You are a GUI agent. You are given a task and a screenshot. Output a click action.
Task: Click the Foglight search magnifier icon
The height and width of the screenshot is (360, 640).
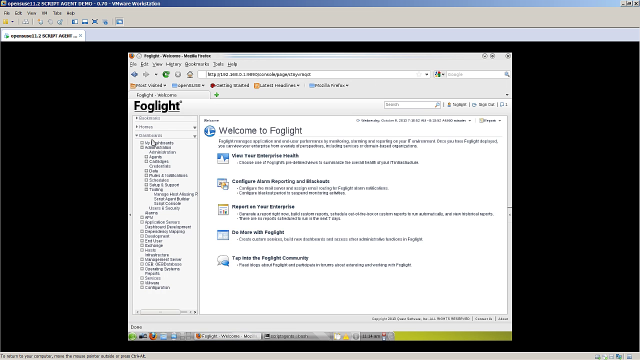pyautogui.click(x=437, y=105)
